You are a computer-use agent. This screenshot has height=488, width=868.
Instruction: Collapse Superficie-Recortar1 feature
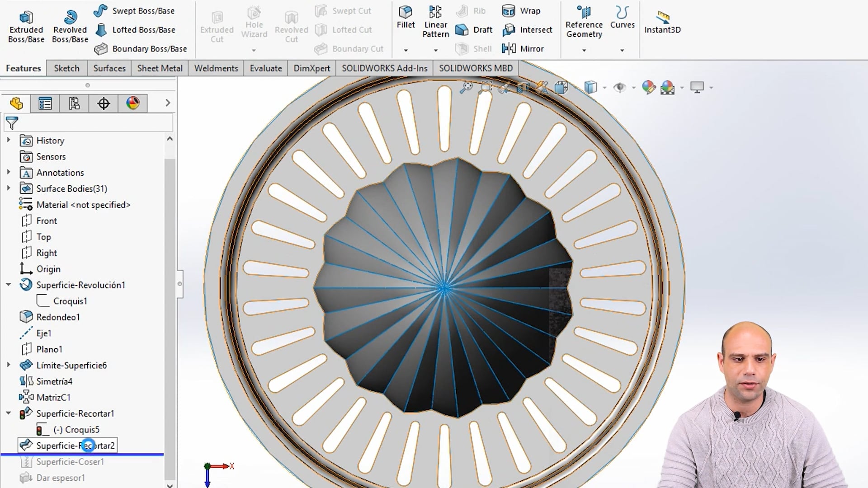pos(9,413)
